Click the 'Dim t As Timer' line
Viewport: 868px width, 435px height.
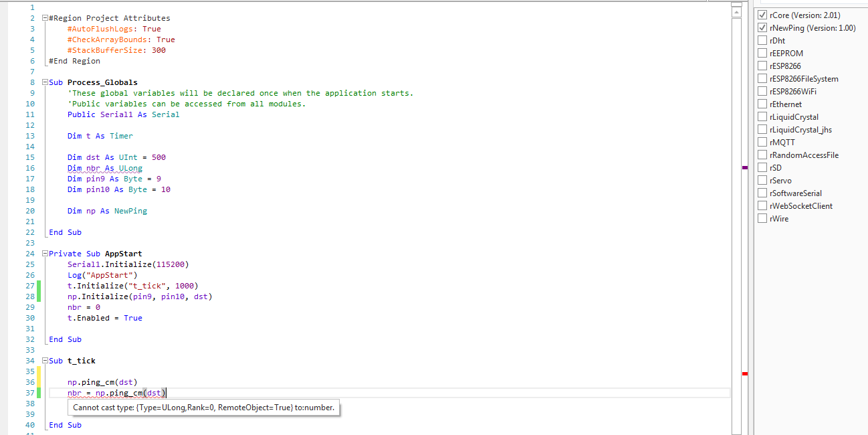(100, 136)
